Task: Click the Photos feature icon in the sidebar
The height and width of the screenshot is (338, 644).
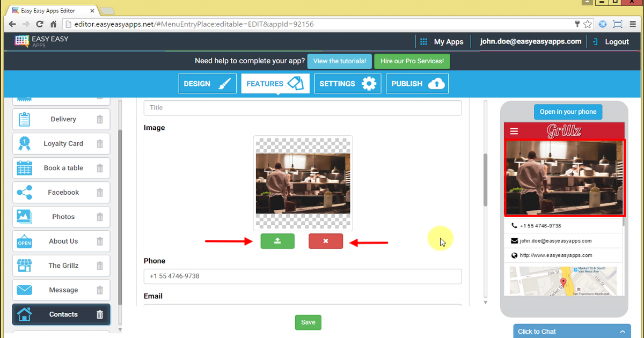Action: pos(24,216)
